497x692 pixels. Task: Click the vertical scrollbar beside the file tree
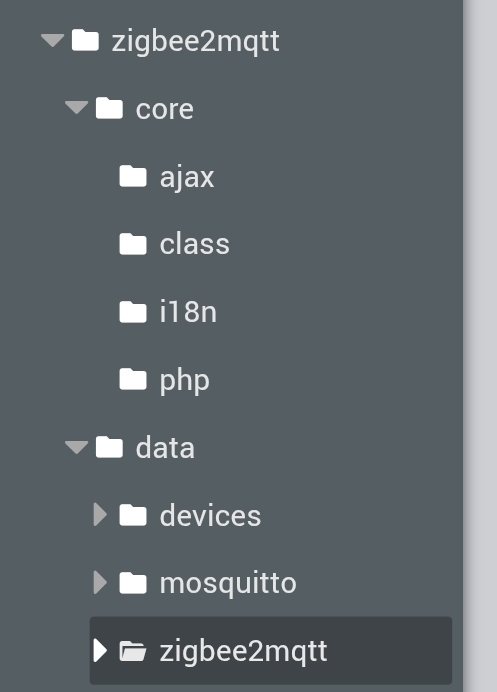tap(480, 346)
